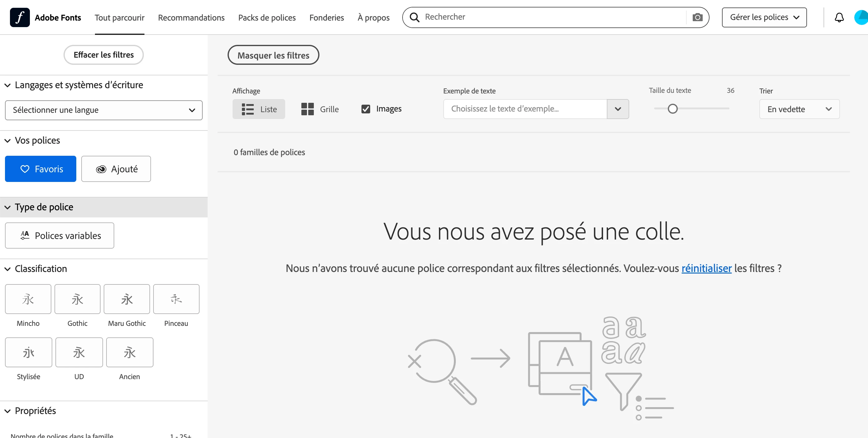This screenshot has width=868, height=438.
Task: Select the Mincho classification icon
Action: click(x=28, y=299)
